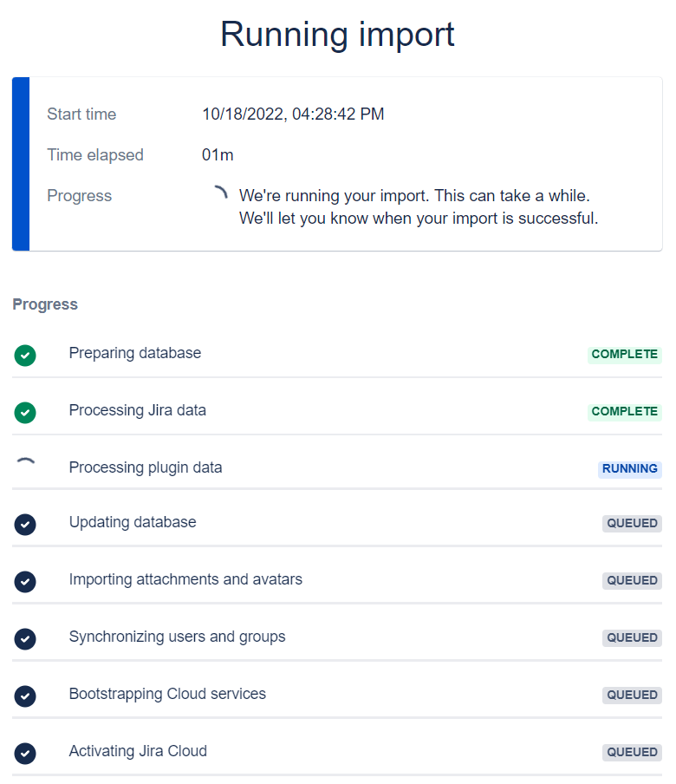The image size is (676, 784).
Task: Click the green checkmark beside Preparing database
Action: coord(25,355)
